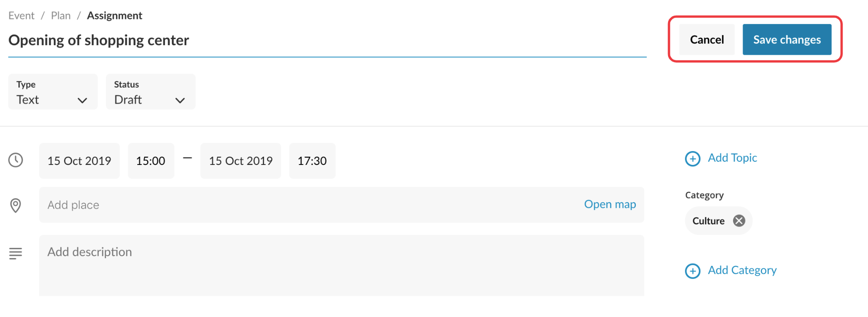
Task: Click the plus icon for Add Topic
Action: pyautogui.click(x=692, y=158)
